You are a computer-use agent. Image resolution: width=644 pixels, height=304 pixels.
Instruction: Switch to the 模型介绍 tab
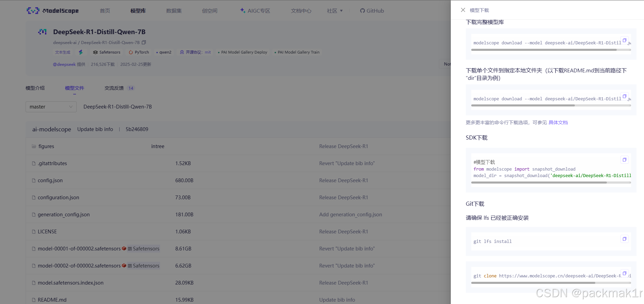pos(35,88)
